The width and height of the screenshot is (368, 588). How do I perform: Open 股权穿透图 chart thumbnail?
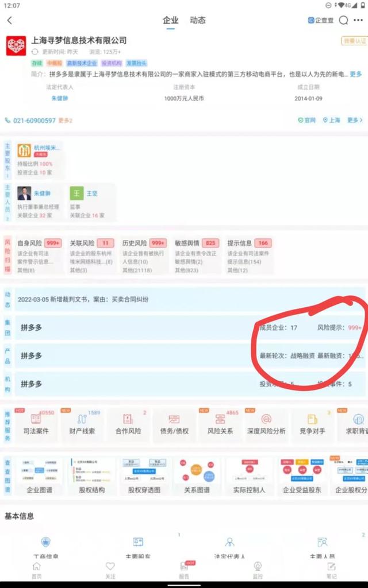pyautogui.click(x=144, y=476)
